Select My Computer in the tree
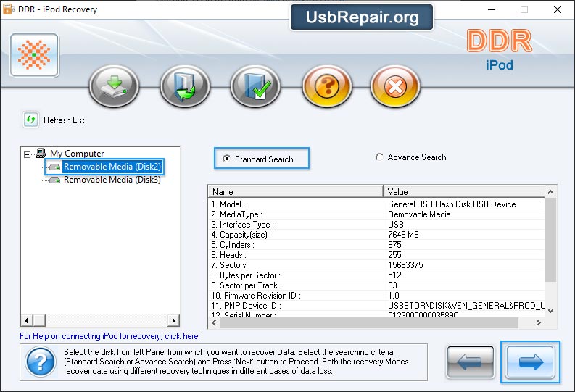575x392 pixels. [x=77, y=153]
